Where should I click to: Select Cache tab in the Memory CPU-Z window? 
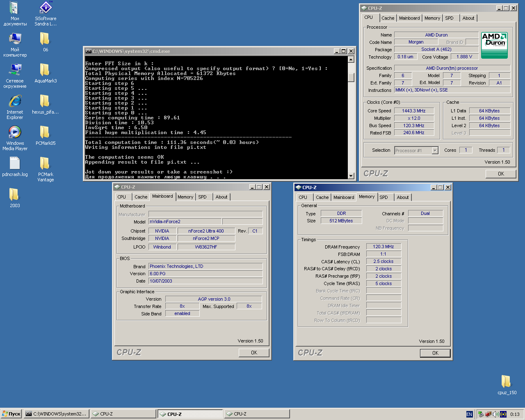322,197
